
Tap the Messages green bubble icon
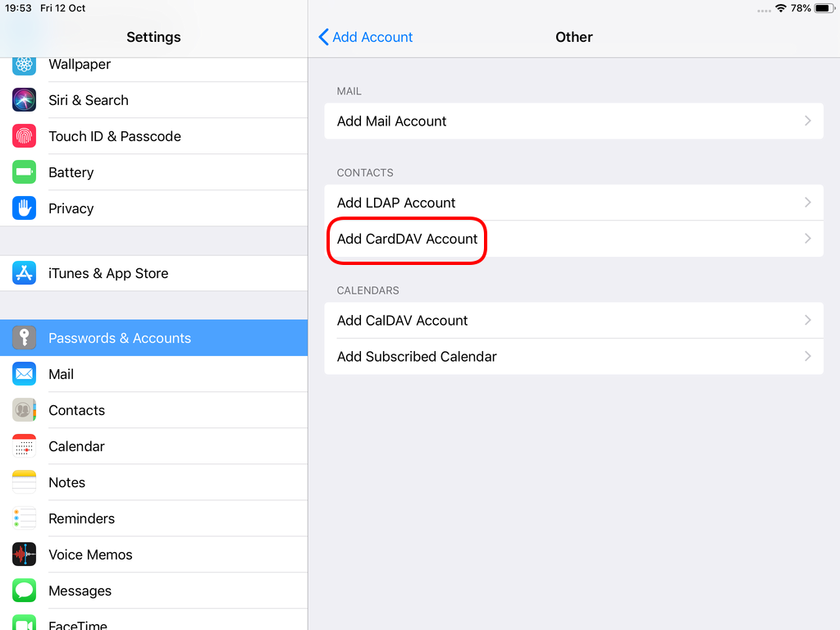point(24,590)
